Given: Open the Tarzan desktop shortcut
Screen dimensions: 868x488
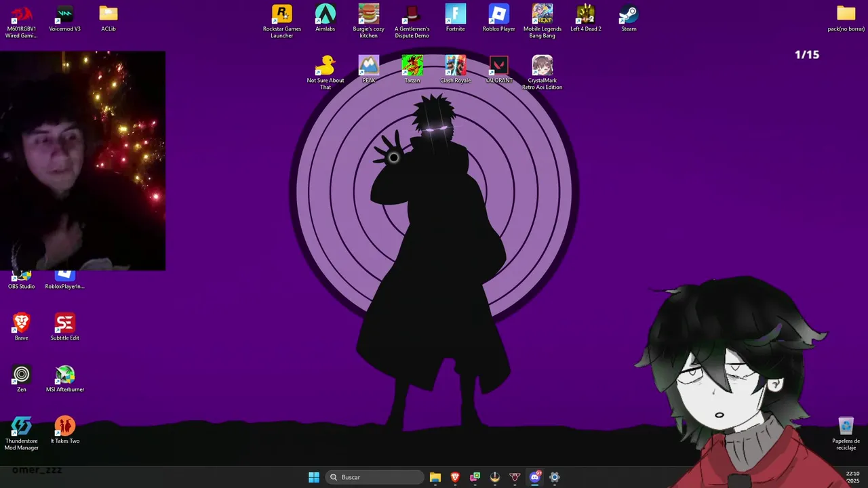Looking at the screenshot, I should point(412,69).
